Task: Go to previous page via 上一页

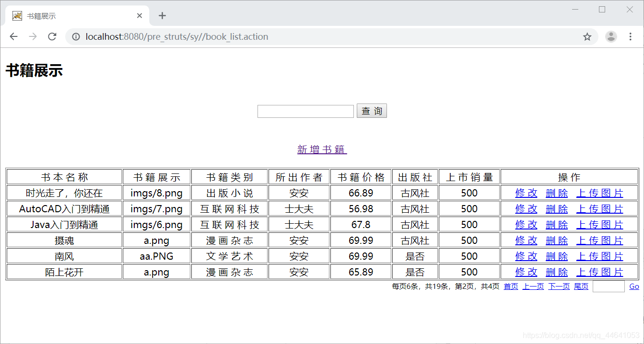Action: pyautogui.click(x=533, y=287)
